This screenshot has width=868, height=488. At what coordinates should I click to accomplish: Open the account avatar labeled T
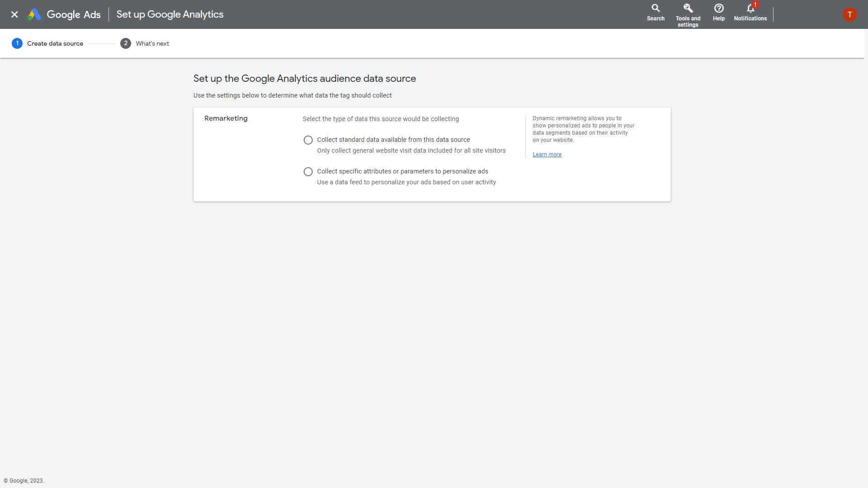click(x=850, y=14)
